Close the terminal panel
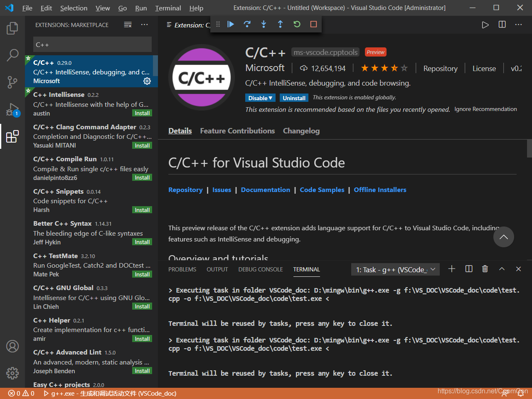The height and width of the screenshot is (399, 532). (x=518, y=269)
